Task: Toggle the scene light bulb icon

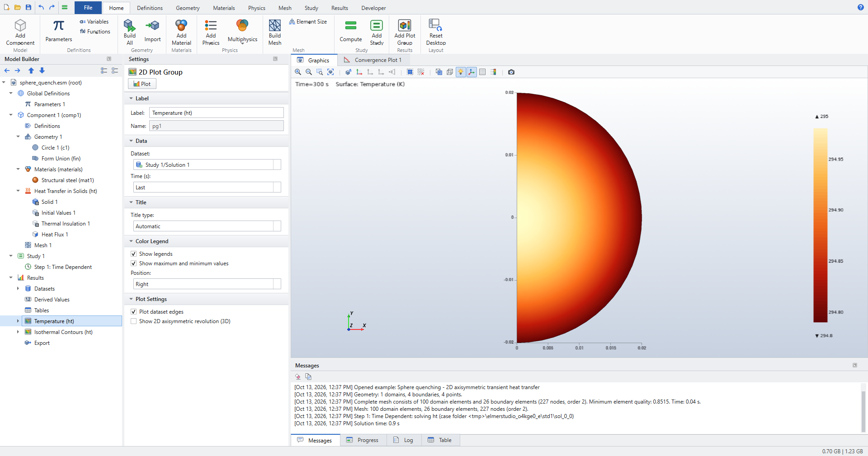Action: click(x=461, y=72)
